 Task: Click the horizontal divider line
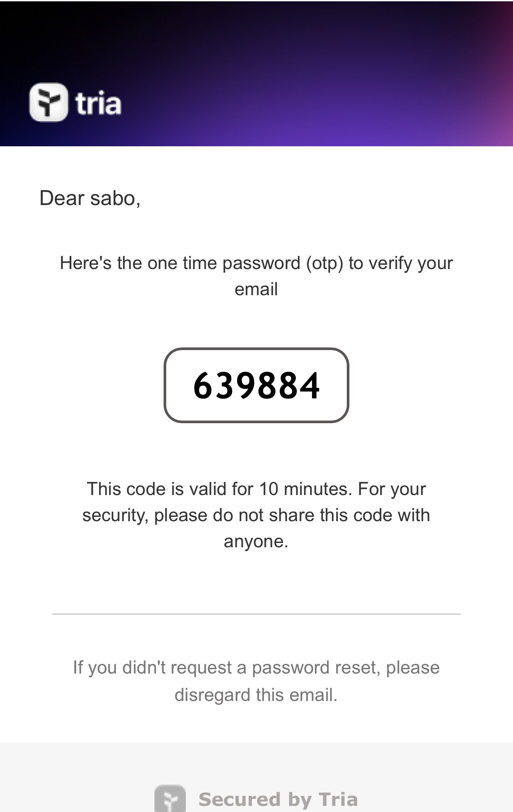click(x=256, y=614)
